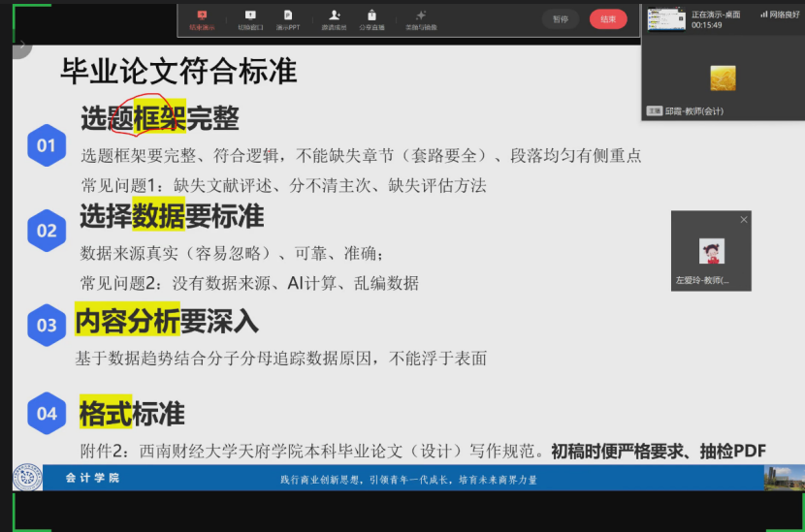Select the 演示PPT toolbar icon
The image size is (805, 532).
[288, 17]
